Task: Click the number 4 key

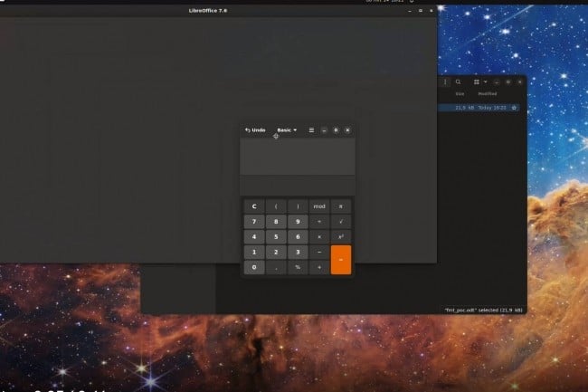Action: (254, 237)
